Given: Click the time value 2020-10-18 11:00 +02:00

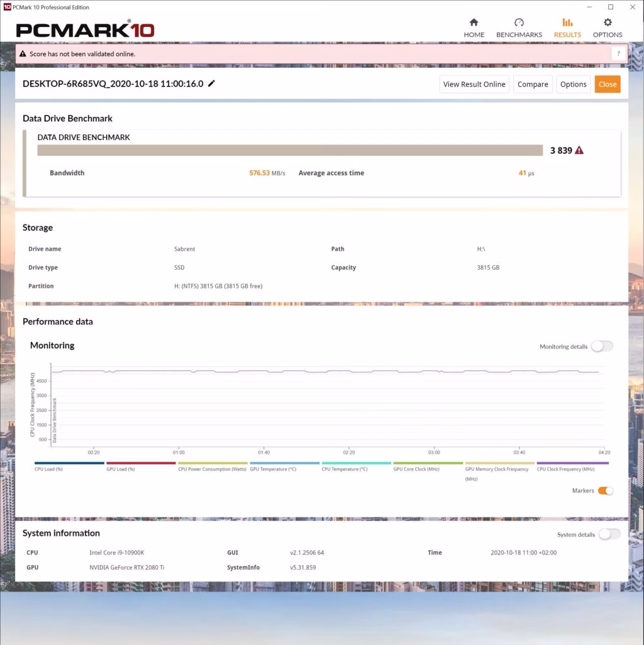Looking at the screenshot, I should point(523,553).
